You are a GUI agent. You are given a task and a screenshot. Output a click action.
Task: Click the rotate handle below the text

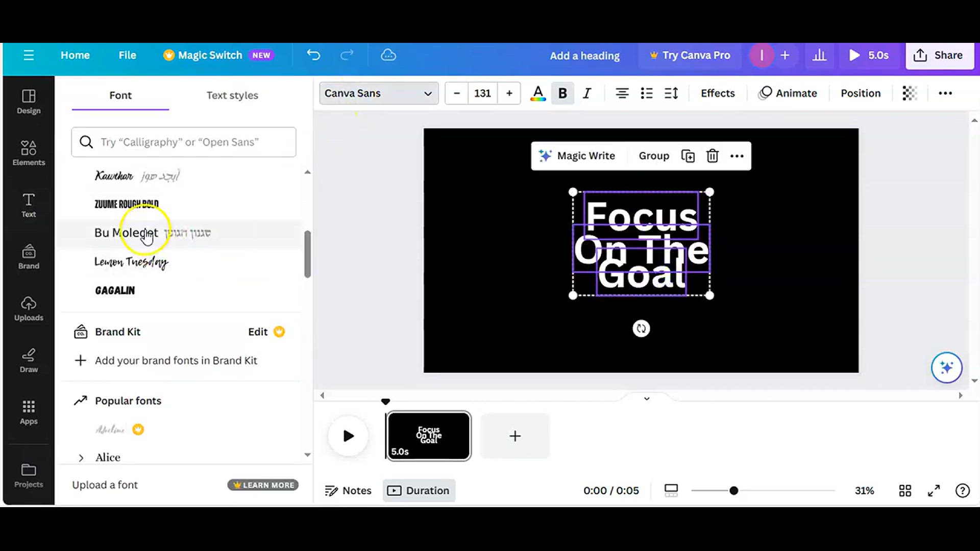point(641,329)
